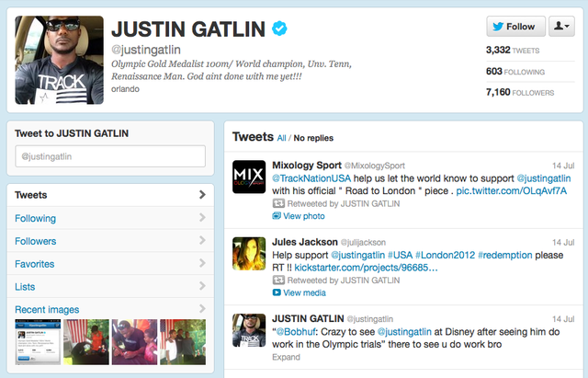Open the 603 following count
588x378 pixels.
[515, 72]
